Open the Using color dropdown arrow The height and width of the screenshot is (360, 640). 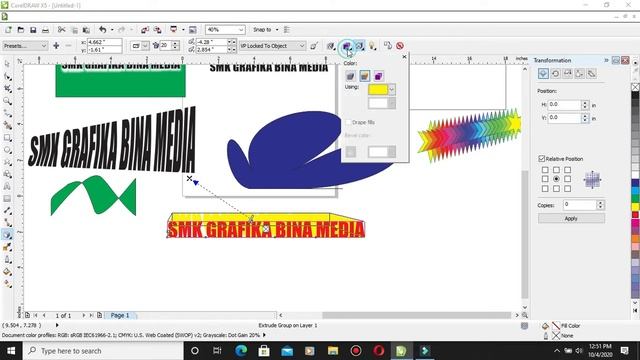(x=391, y=89)
